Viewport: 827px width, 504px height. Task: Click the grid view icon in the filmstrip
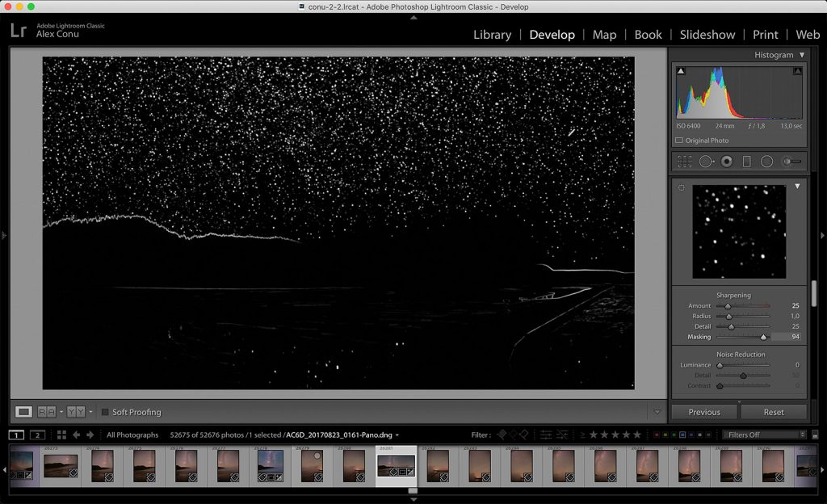[61, 434]
